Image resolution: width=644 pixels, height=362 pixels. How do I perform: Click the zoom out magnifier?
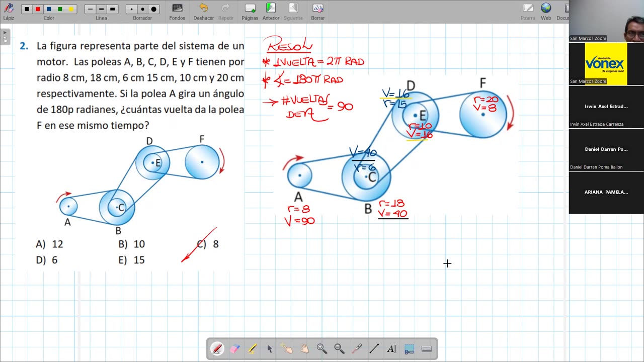[x=340, y=348]
